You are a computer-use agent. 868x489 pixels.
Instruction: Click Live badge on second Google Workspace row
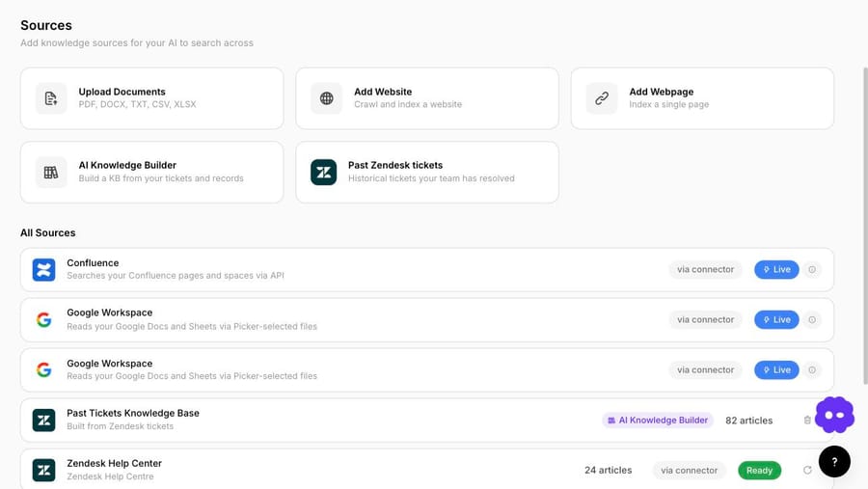coord(776,370)
